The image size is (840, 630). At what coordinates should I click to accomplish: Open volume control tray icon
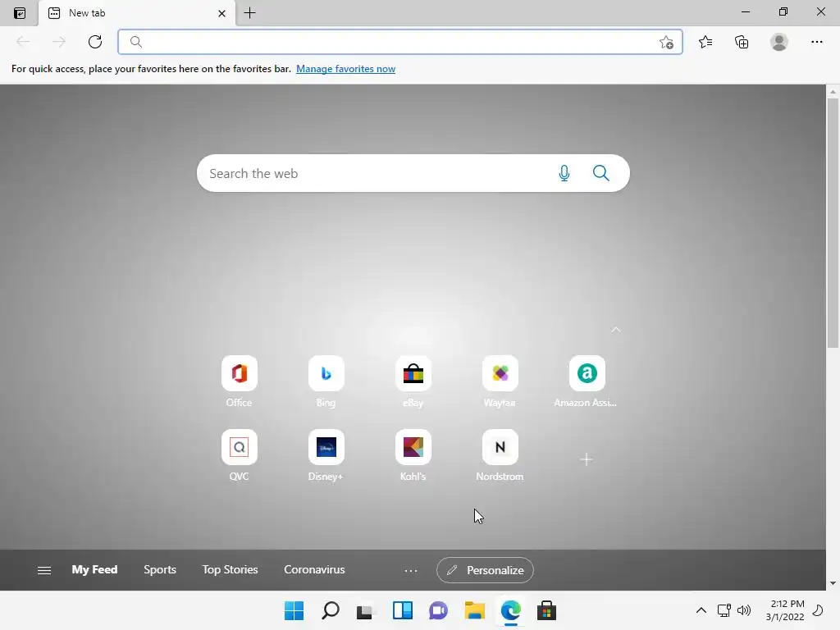(x=744, y=610)
